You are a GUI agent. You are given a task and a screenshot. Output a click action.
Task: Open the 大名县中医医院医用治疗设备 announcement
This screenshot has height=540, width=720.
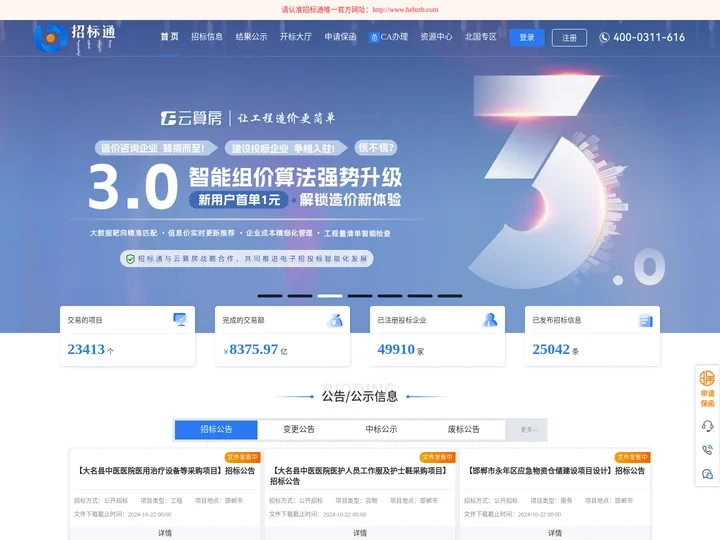[166, 470]
